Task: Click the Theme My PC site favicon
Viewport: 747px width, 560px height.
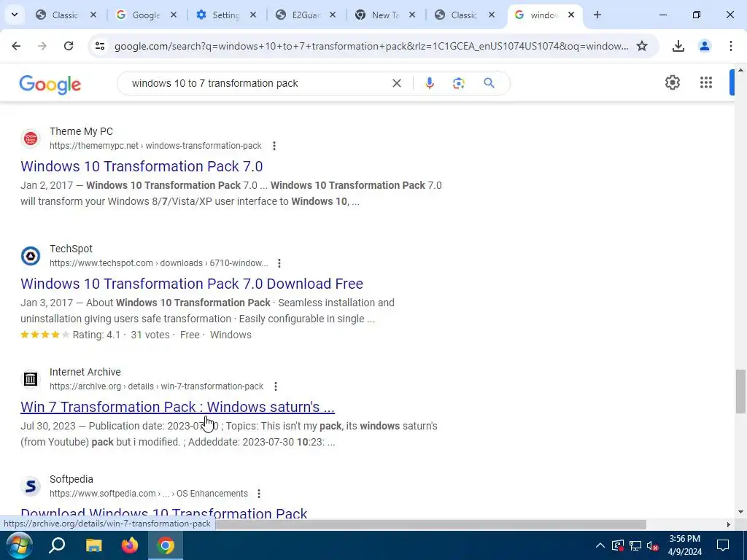Action: [31, 139]
